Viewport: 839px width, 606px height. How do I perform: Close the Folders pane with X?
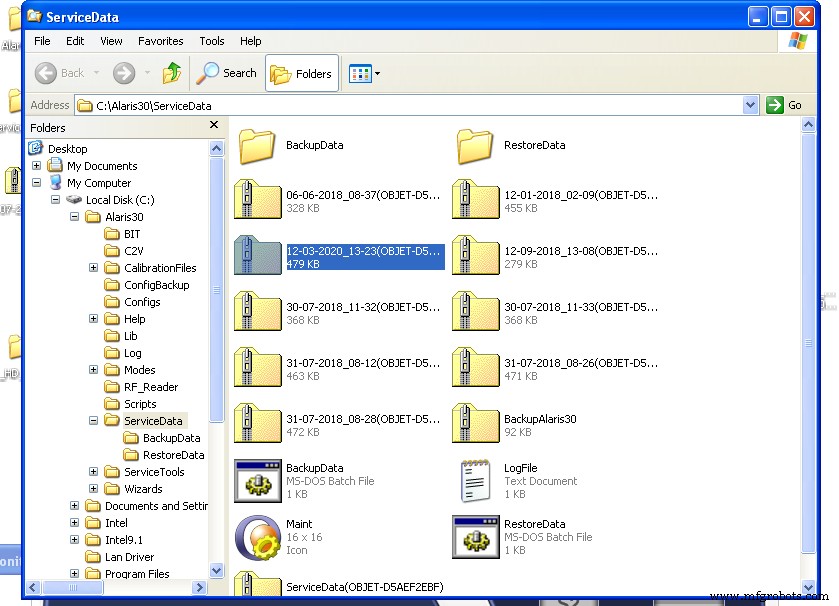214,126
